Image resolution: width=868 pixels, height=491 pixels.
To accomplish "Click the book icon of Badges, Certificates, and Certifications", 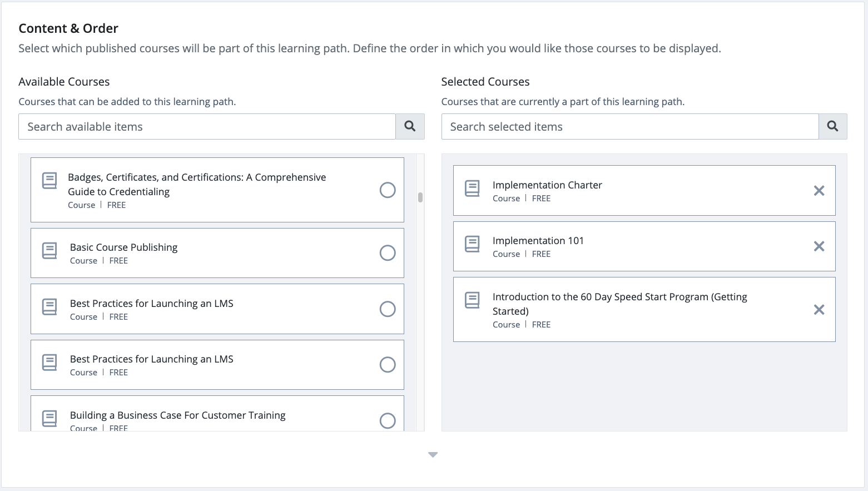I will tap(49, 181).
